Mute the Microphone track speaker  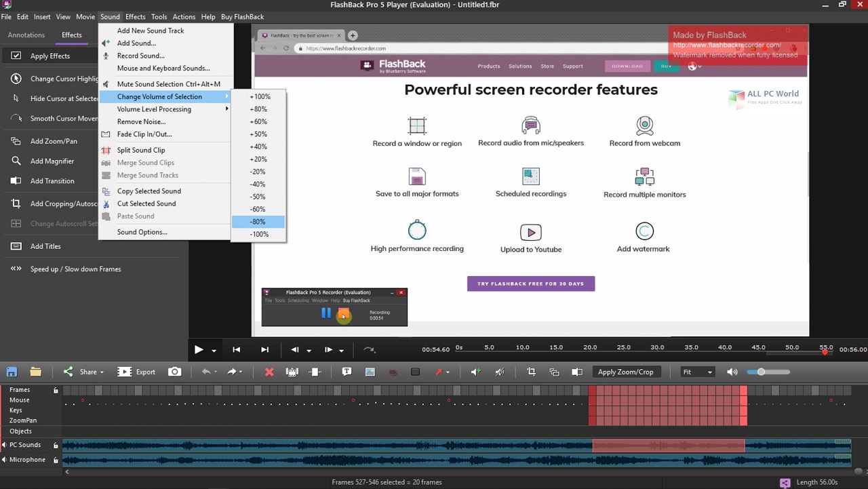(4, 460)
